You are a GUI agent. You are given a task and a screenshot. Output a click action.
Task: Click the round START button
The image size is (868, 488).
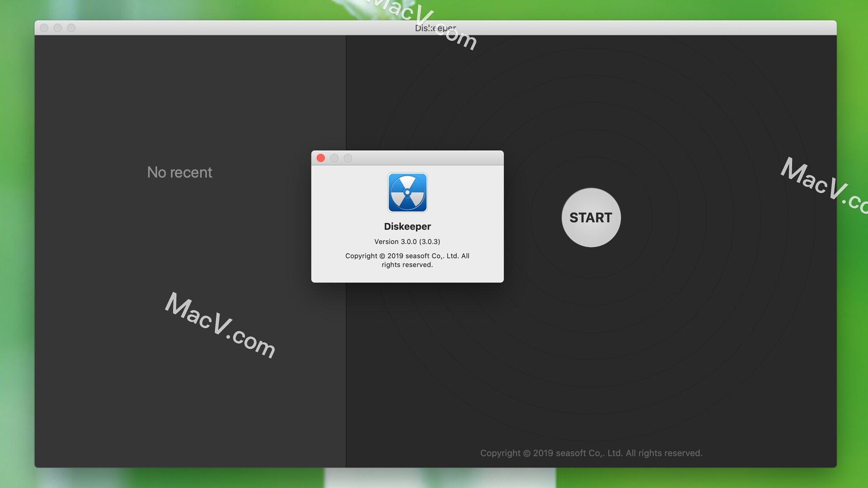click(x=591, y=217)
